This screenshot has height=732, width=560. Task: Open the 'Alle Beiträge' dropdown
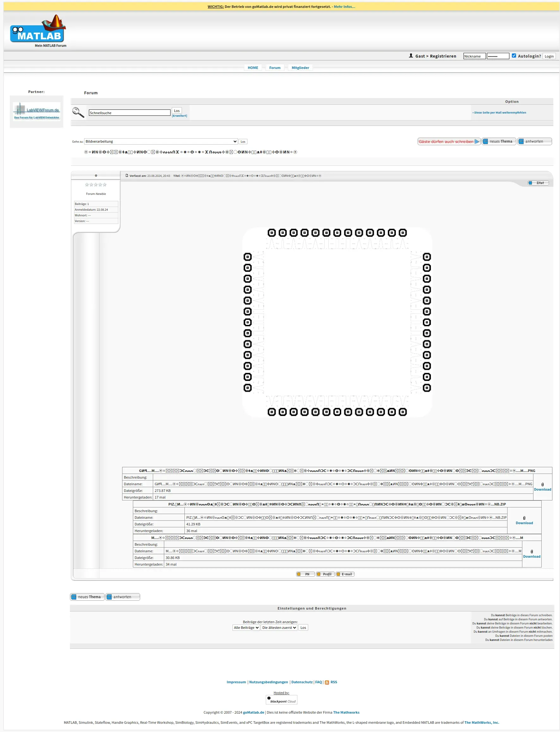pos(246,627)
